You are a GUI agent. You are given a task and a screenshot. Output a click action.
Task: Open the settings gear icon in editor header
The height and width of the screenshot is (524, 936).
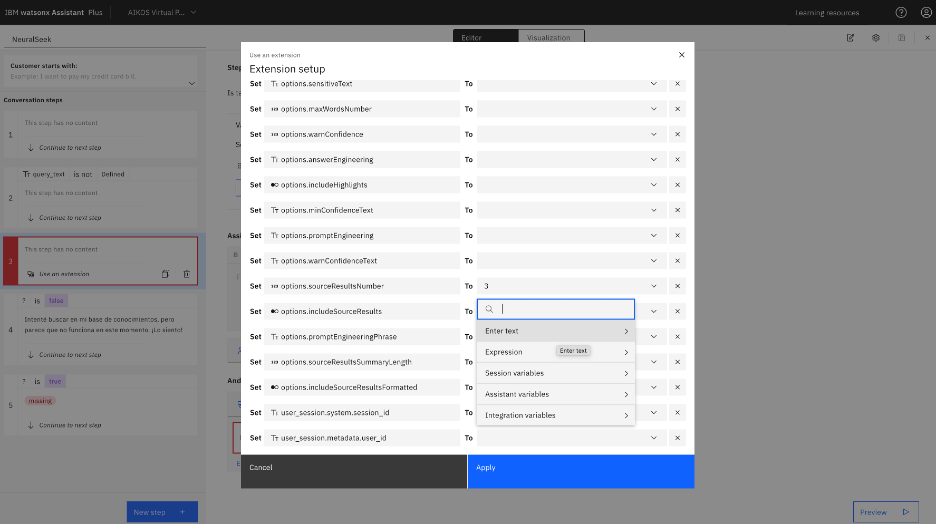(x=876, y=38)
